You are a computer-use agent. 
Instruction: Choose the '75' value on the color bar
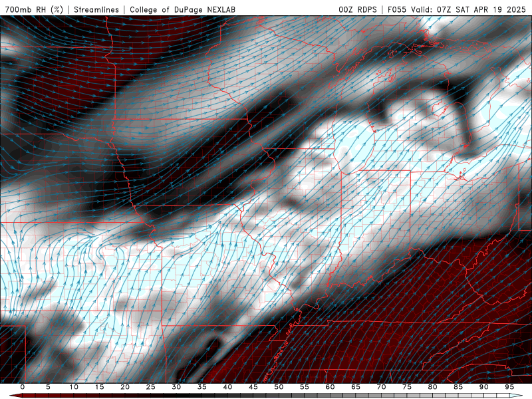click(x=407, y=387)
